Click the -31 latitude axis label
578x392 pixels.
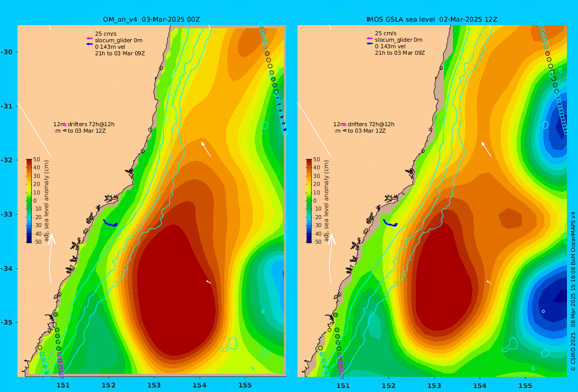(6, 106)
